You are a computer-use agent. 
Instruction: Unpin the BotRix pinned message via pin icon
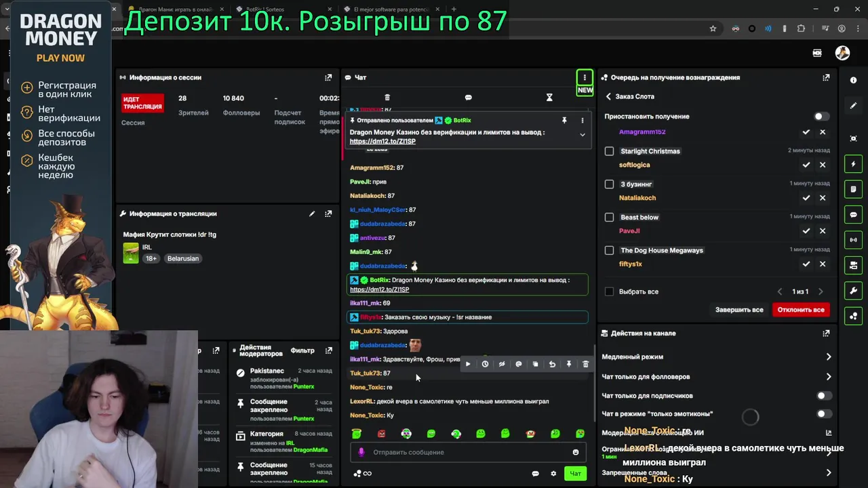point(564,120)
